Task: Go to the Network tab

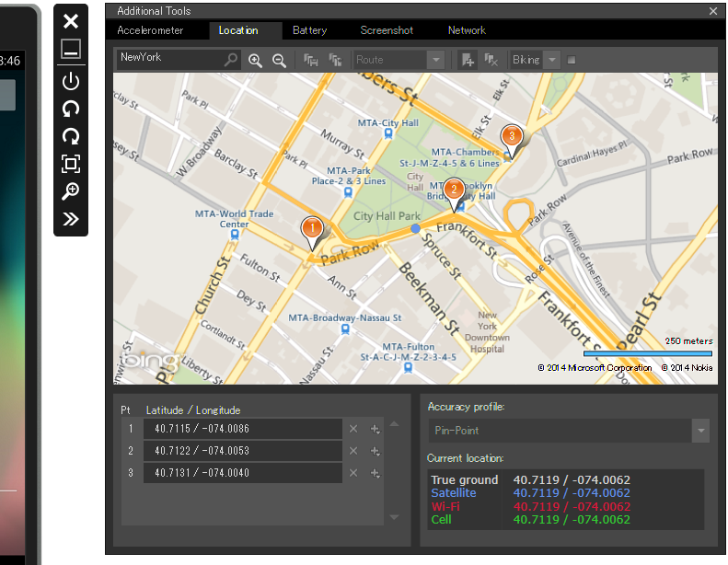Action: click(467, 30)
